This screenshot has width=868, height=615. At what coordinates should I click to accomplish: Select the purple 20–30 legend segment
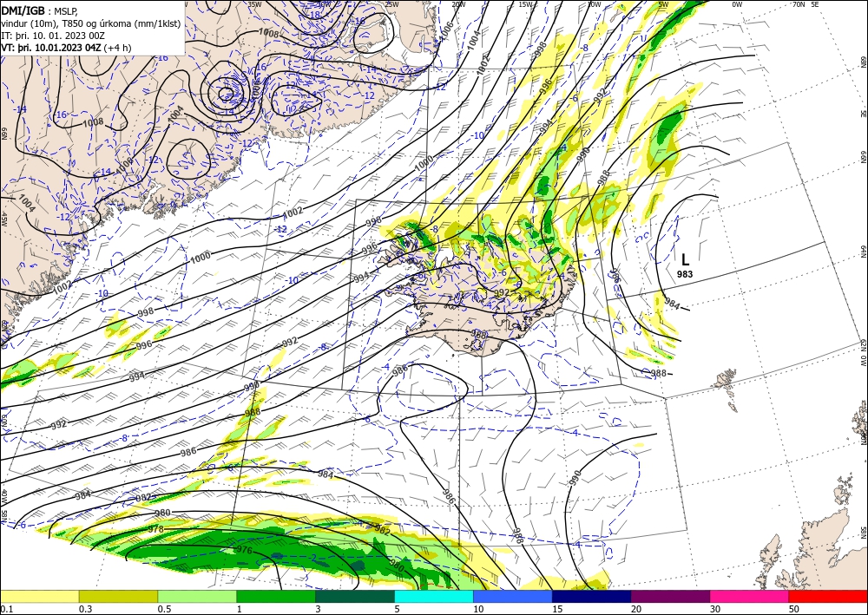click(x=670, y=596)
